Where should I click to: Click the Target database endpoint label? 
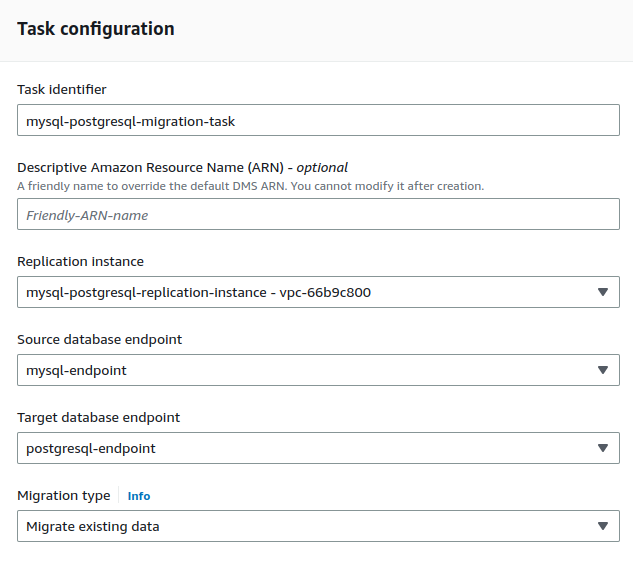(98, 418)
